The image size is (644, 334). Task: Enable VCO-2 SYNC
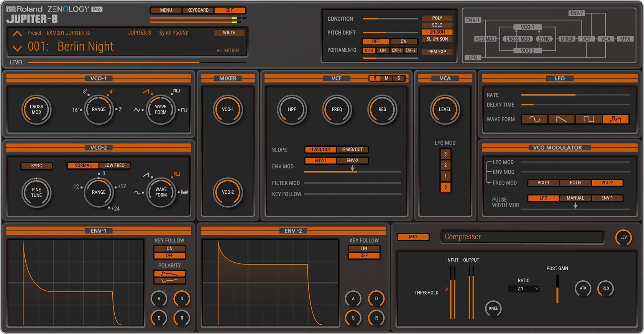[x=36, y=166]
